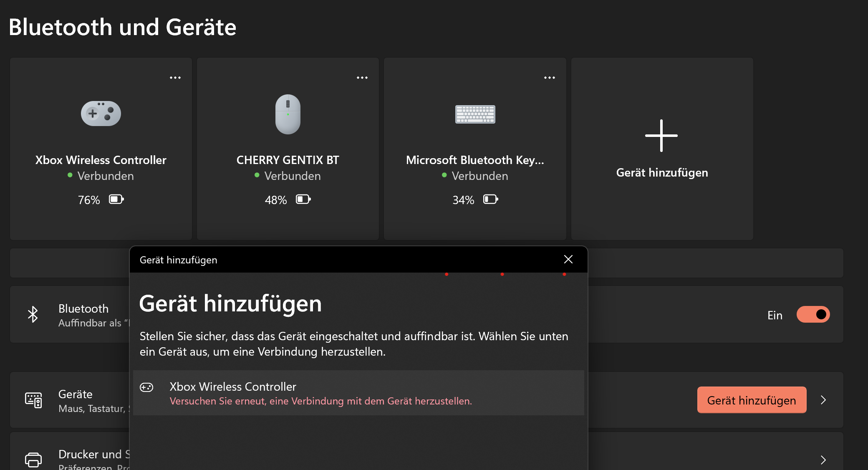Open the CHERRY GENTIX BT card options menu

click(362, 78)
